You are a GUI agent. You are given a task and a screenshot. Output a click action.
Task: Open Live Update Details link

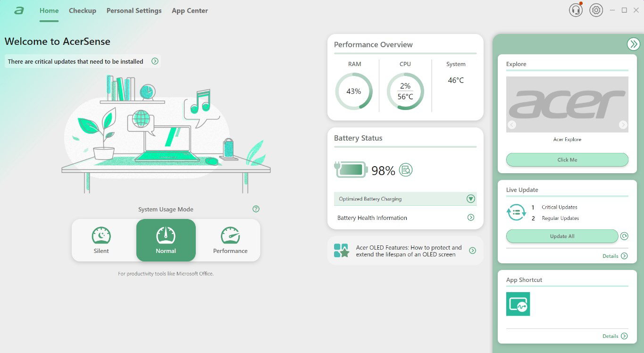(615, 256)
